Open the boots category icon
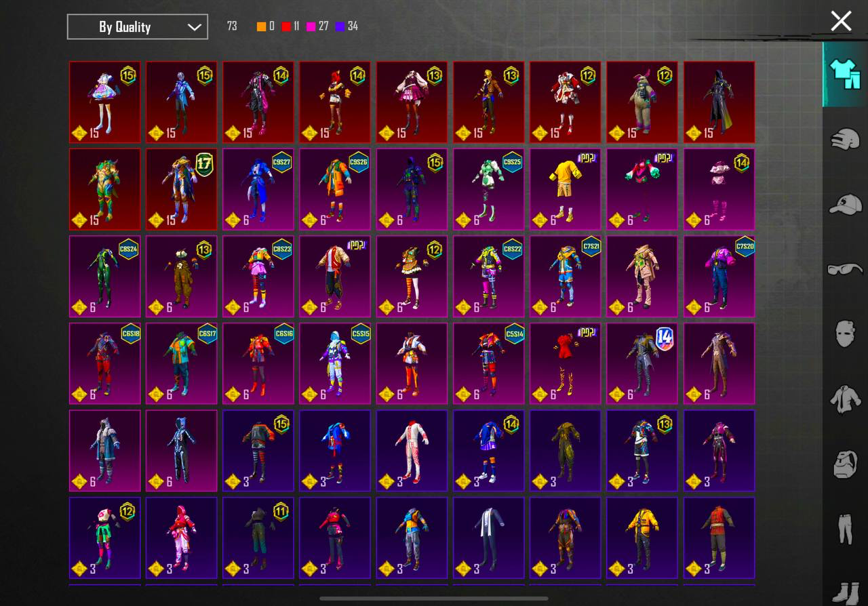Image resolution: width=868 pixels, height=606 pixels. pos(845,590)
